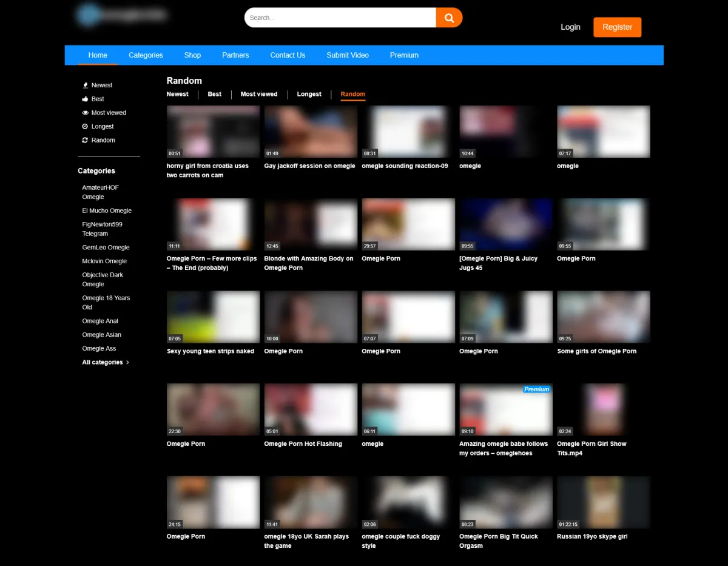The height and width of the screenshot is (566, 728).
Task: Go to the Home navigation item
Action: pyautogui.click(x=98, y=55)
